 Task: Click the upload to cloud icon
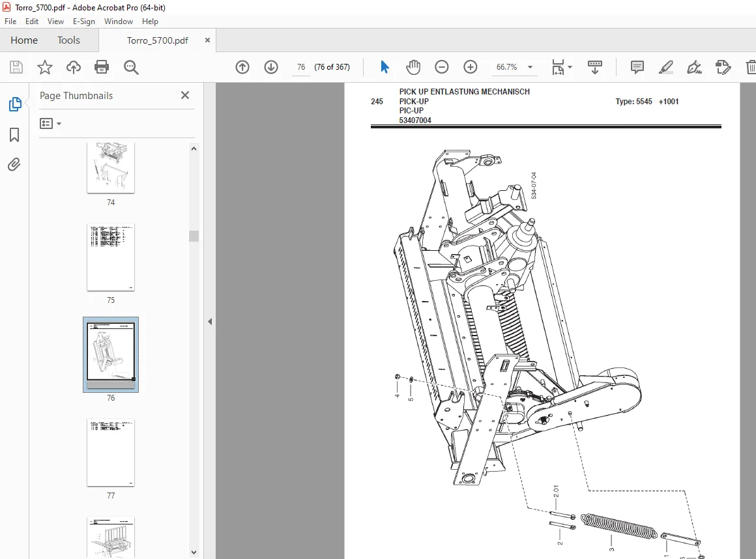coord(73,67)
